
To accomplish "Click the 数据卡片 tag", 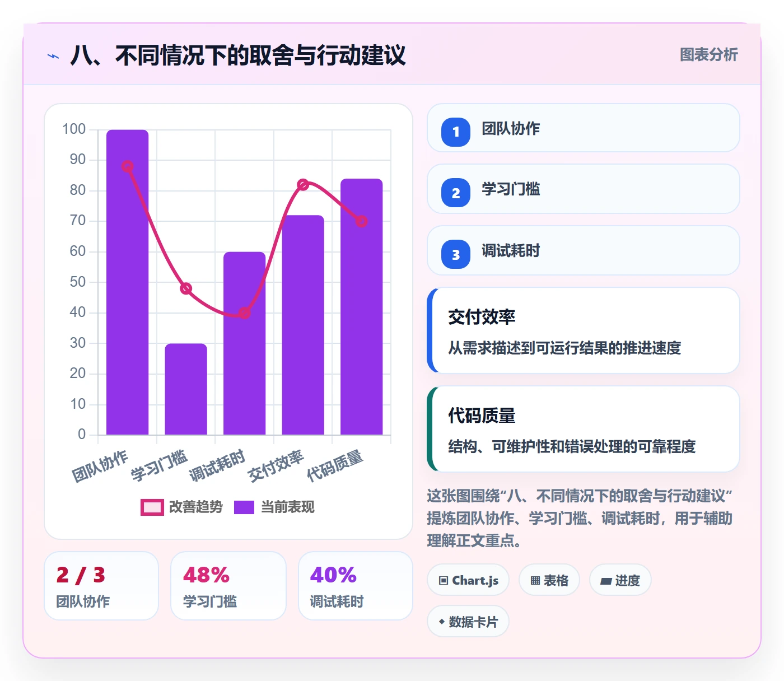I will point(468,622).
